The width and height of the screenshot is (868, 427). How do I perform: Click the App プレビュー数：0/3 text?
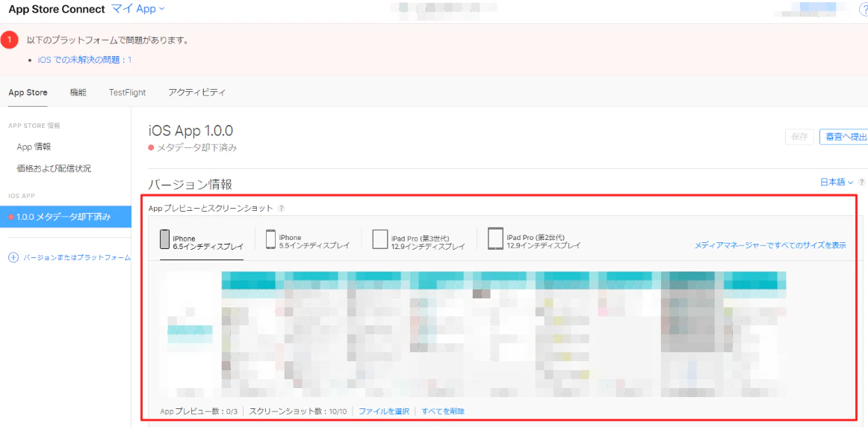(x=199, y=411)
